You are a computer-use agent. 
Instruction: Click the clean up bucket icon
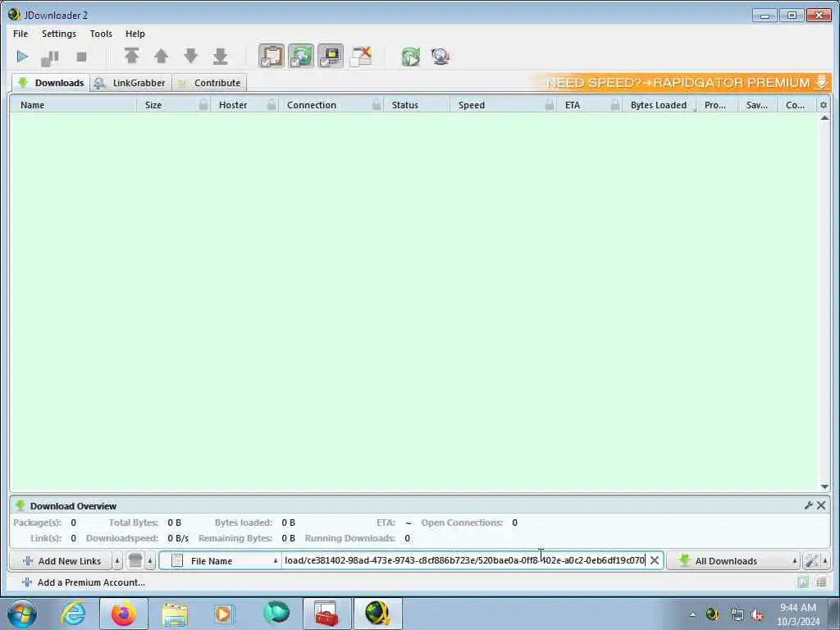[135, 561]
